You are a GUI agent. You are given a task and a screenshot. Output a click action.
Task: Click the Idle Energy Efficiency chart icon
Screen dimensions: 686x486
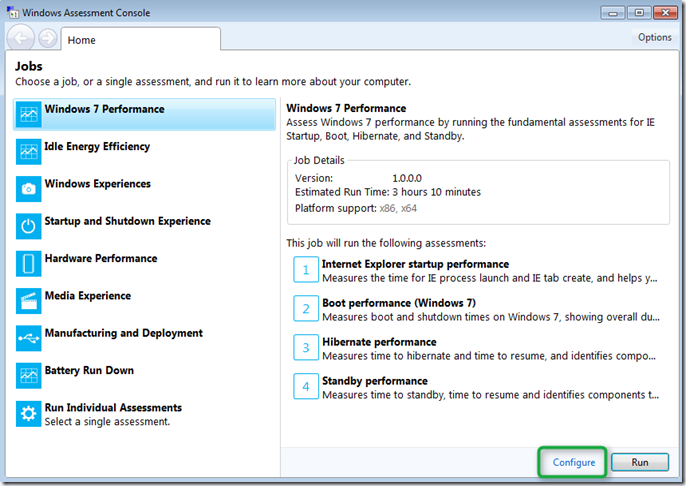28,151
